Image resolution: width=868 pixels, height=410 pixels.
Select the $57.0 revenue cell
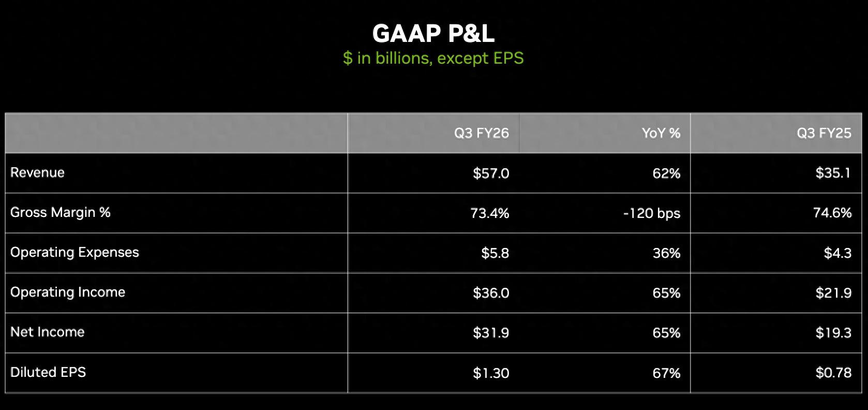[490, 173]
